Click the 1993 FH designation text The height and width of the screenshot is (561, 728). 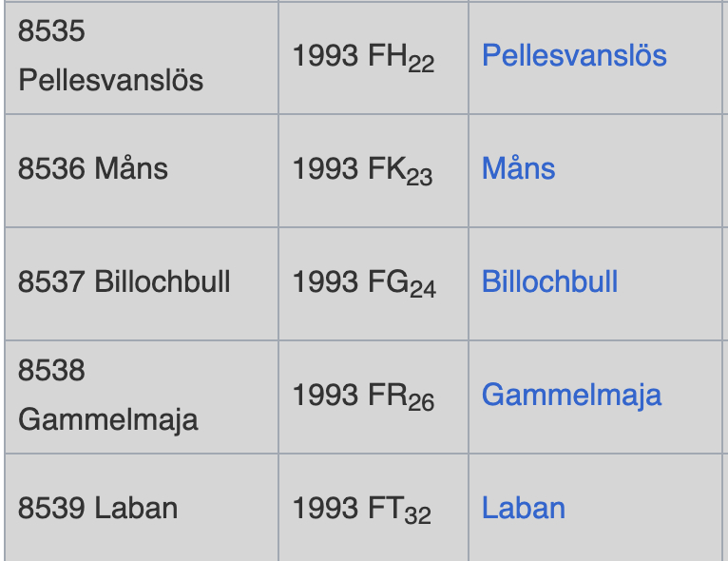tap(351, 57)
